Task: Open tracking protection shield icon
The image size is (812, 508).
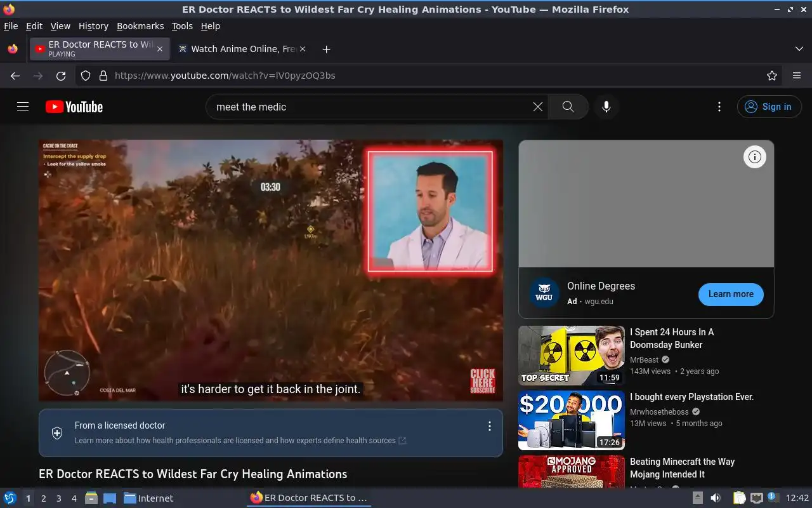Action: tap(86, 76)
